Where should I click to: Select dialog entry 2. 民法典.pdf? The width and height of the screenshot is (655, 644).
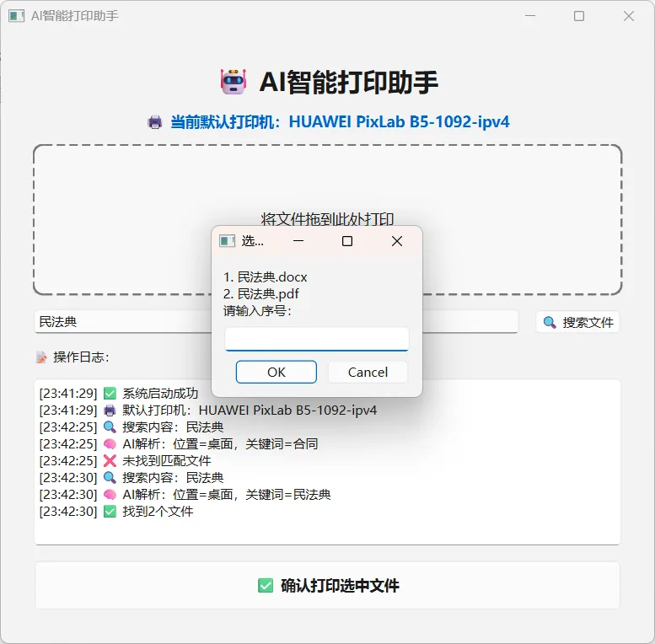(261, 293)
